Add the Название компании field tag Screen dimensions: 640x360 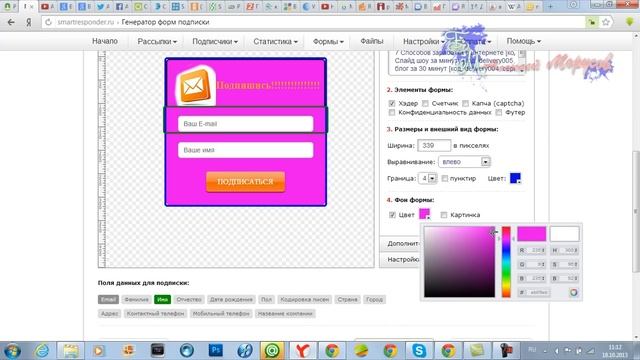285,313
